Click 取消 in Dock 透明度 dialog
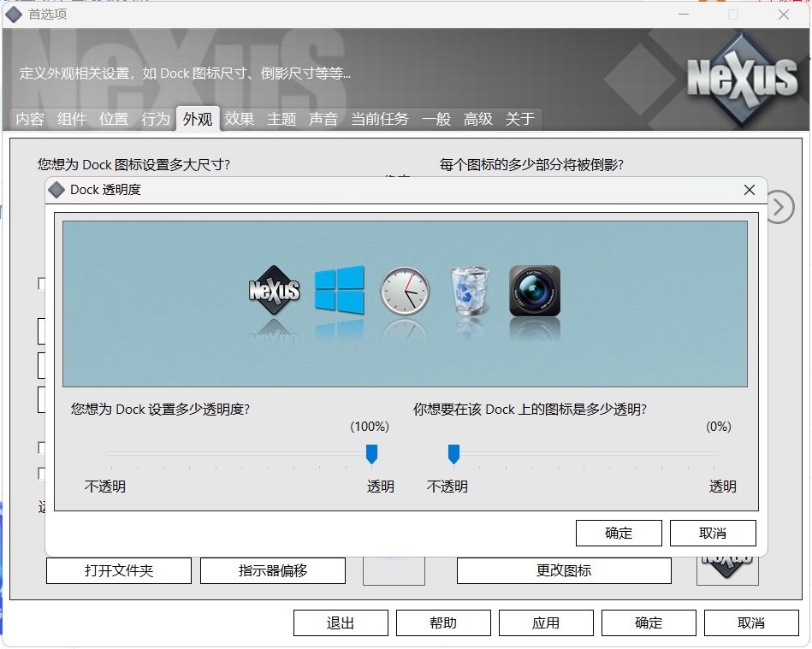812x649 pixels. 713,533
